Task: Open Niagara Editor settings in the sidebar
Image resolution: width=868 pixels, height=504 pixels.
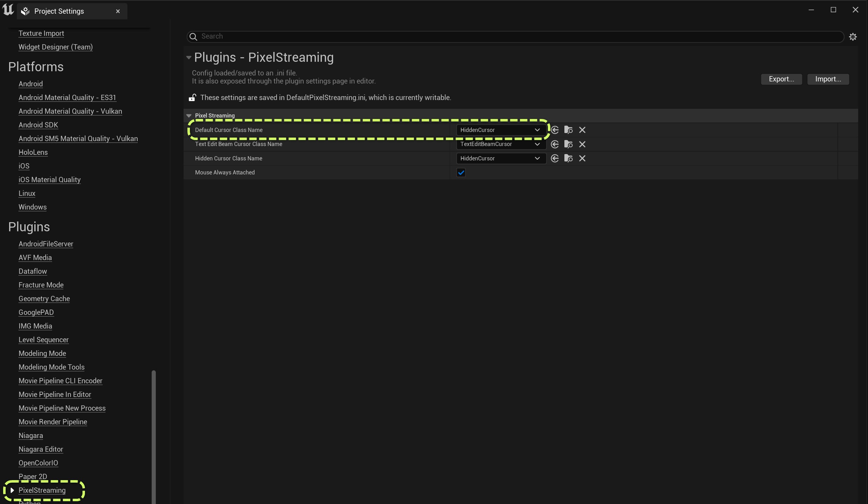Action: (41, 449)
